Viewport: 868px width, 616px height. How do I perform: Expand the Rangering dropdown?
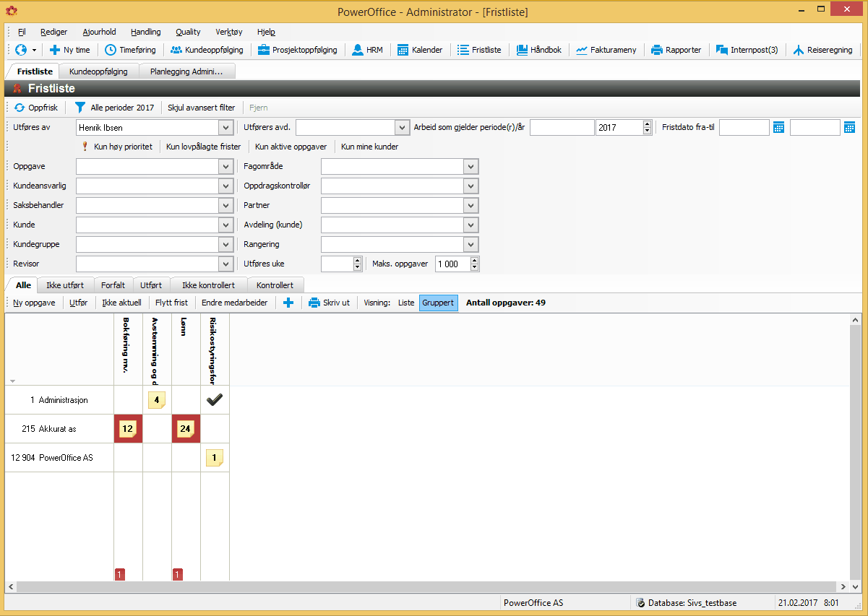coord(471,244)
